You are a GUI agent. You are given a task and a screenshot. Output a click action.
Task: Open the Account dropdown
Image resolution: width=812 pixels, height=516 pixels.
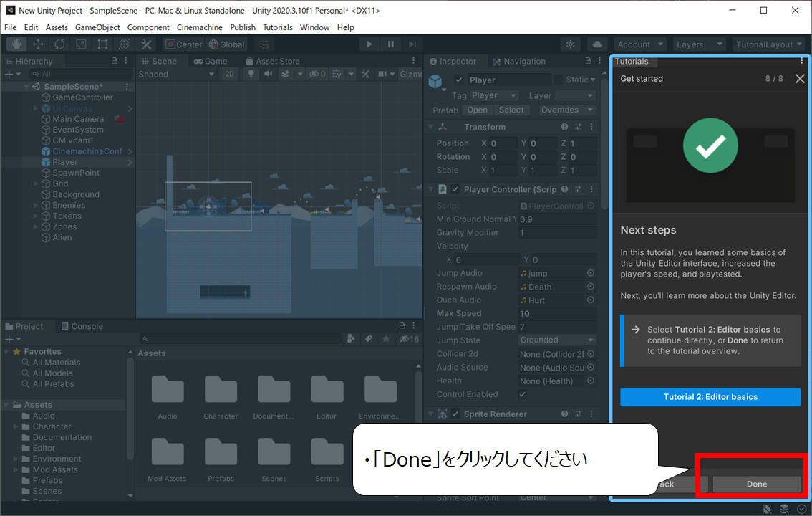640,44
